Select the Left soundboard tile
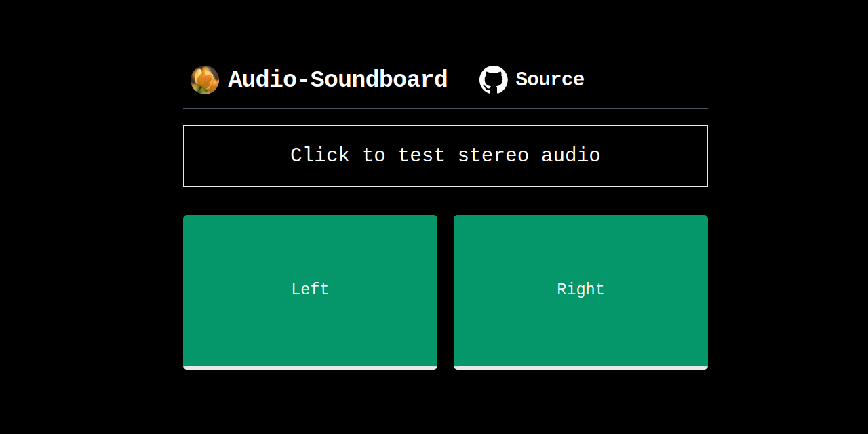This screenshot has width=868, height=434. [310, 290]
